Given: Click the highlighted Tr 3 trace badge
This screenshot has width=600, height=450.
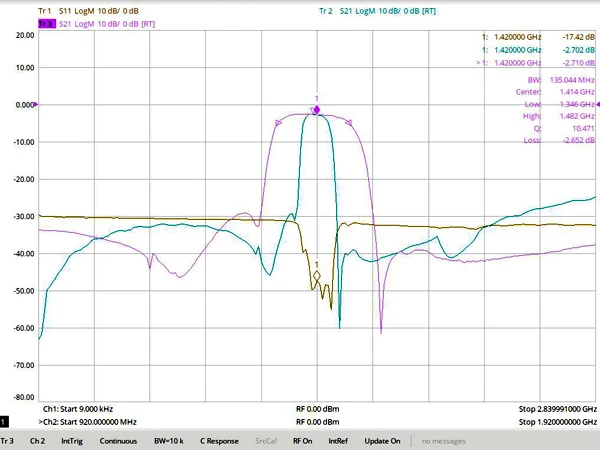Looking at the screenshot, I should coord(47,24).
